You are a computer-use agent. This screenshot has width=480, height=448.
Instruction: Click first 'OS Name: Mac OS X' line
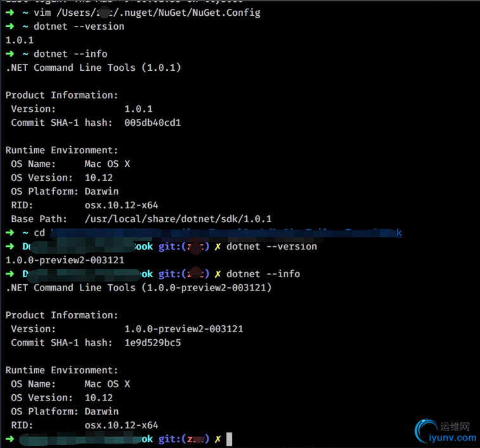[71, 164]
